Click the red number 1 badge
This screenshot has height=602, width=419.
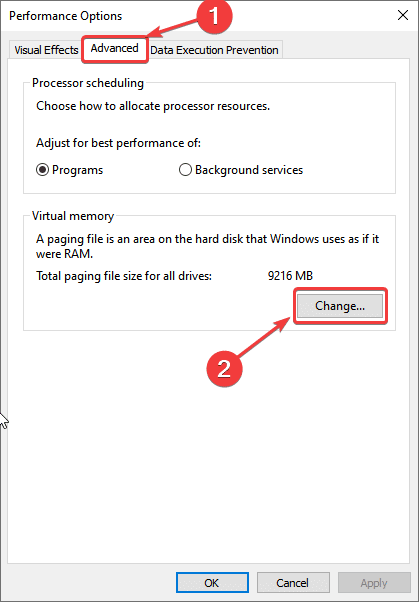[214, 16]
